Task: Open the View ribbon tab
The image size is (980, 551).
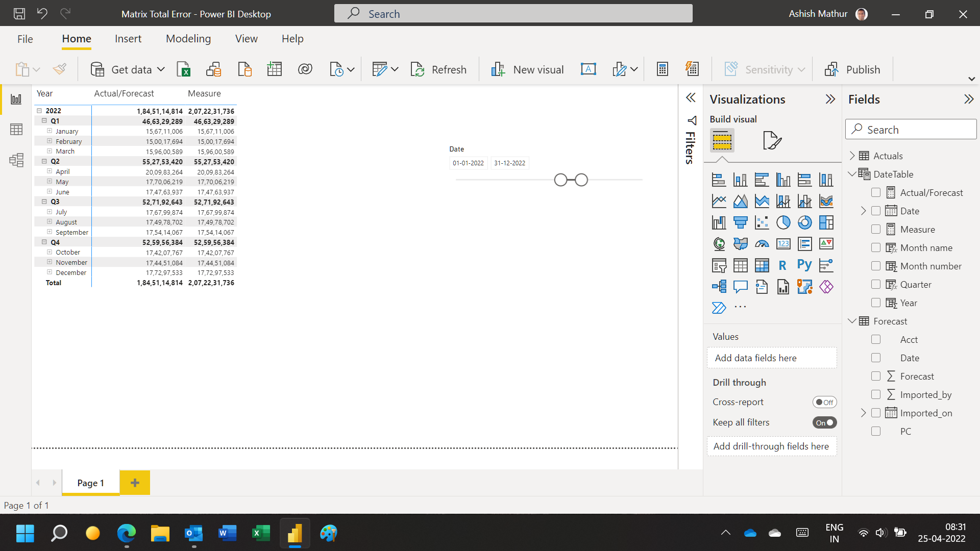Action: 246,39
